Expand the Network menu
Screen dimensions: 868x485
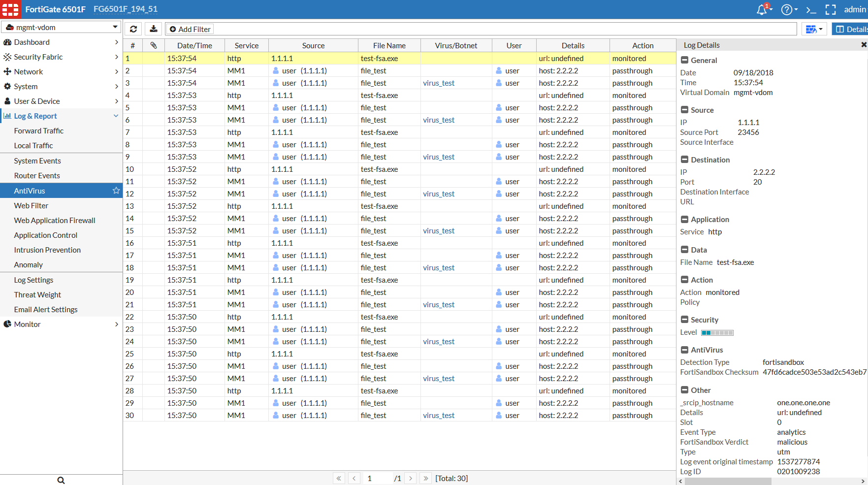click(61, 72)
